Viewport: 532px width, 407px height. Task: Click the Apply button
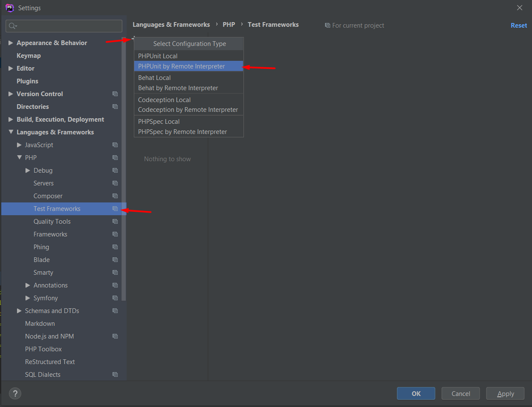point(505,393)
